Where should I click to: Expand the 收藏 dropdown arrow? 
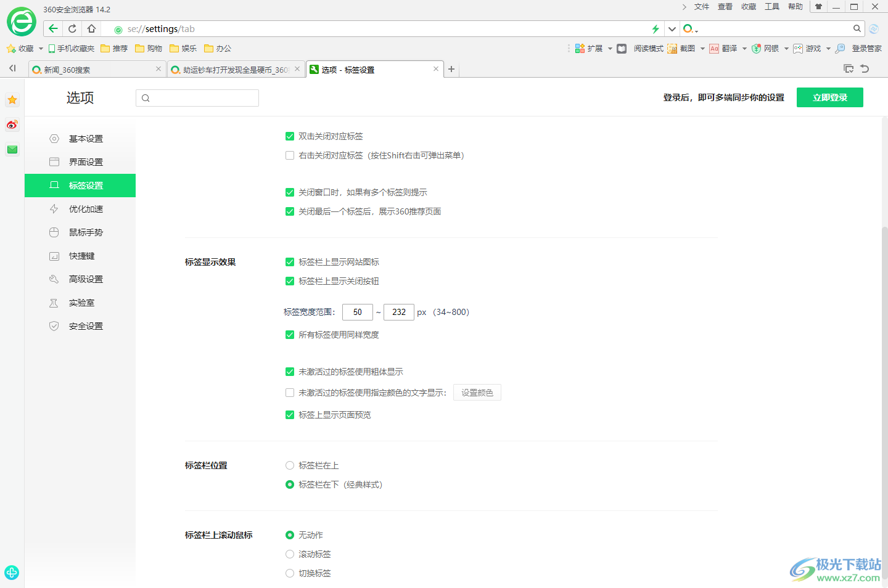click(x=41, y=48)
